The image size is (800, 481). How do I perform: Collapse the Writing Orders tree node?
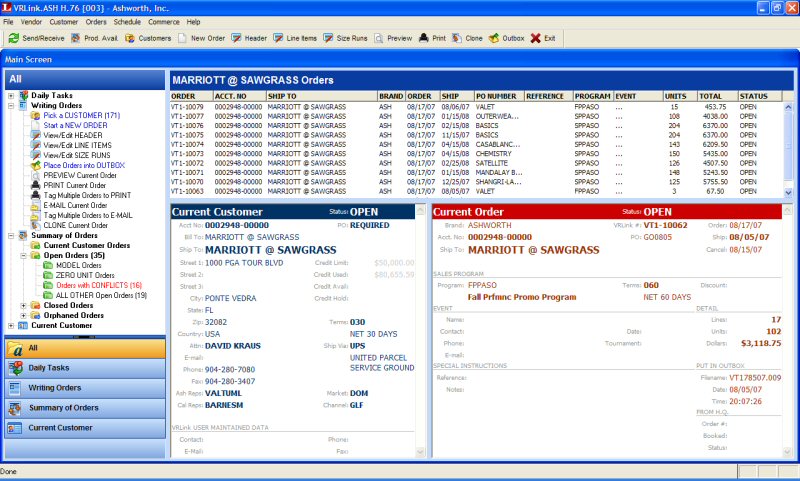(11, 106)
